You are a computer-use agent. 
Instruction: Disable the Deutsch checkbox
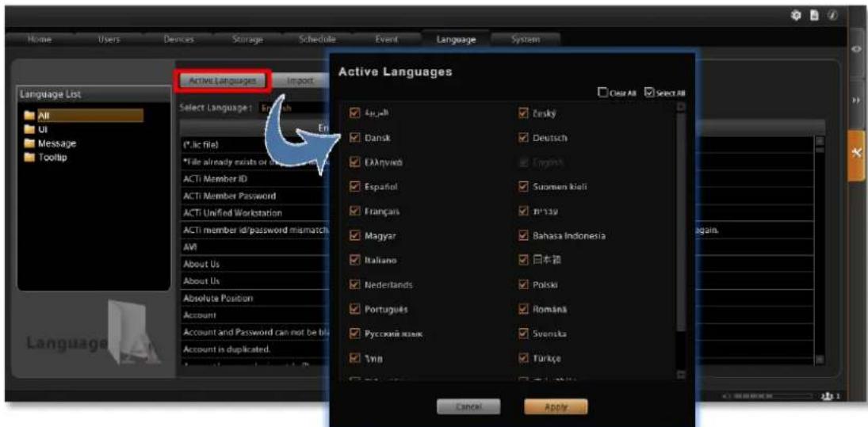click(523, 138)
